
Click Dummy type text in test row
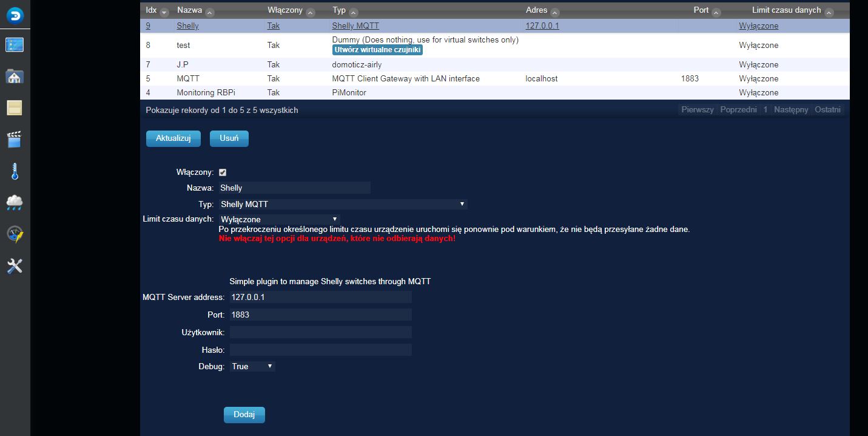point(425,40)
